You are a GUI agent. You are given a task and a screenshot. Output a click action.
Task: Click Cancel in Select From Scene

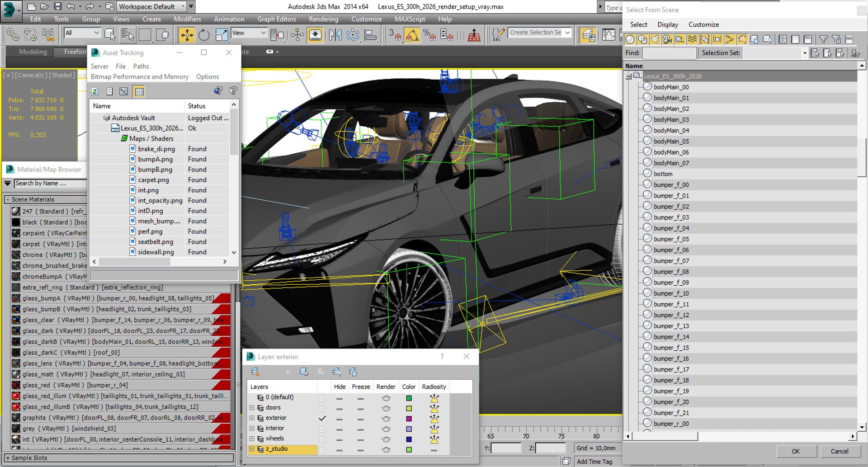tap(840, 451)
